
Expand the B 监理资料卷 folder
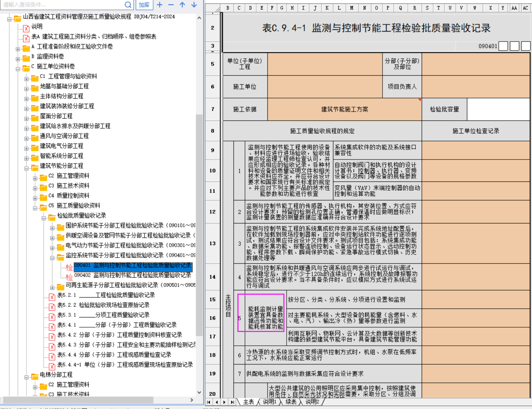click(18, 59)
